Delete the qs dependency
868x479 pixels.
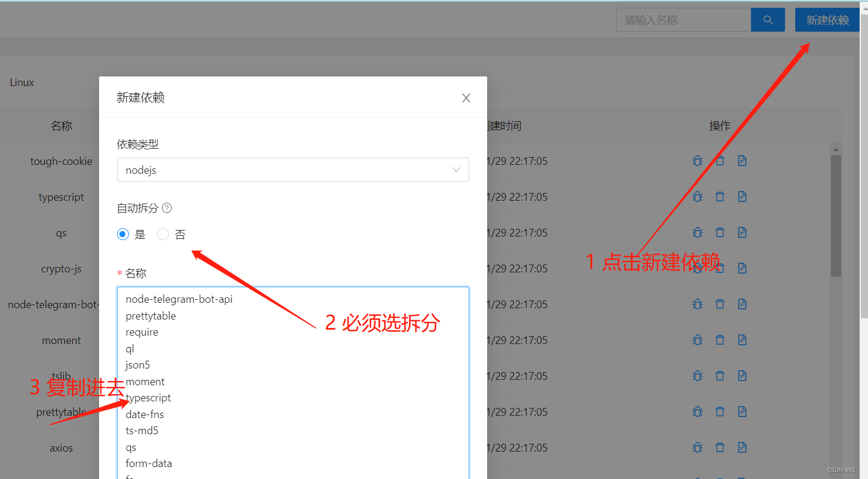point(720,232)
